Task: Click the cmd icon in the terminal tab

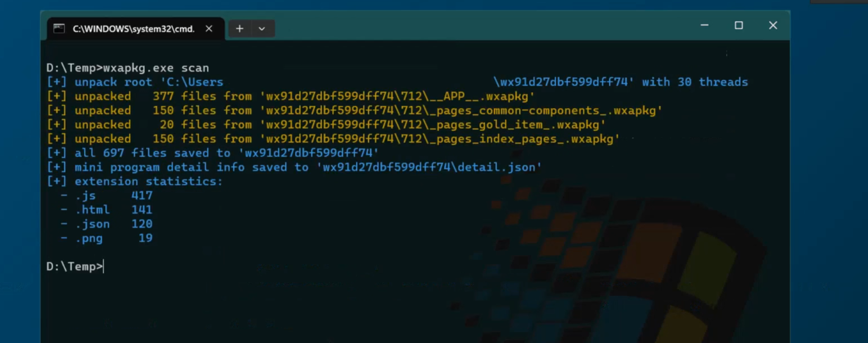Action: (x=59, y=28)
